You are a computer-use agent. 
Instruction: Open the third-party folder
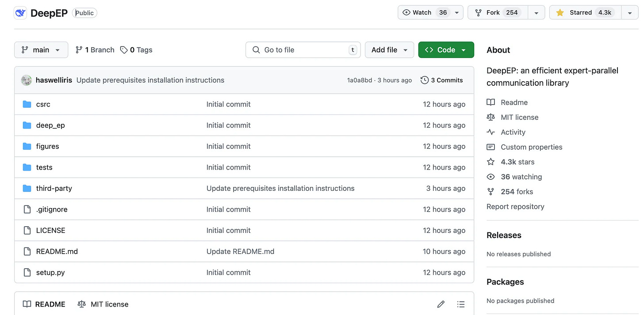[54, 188]
